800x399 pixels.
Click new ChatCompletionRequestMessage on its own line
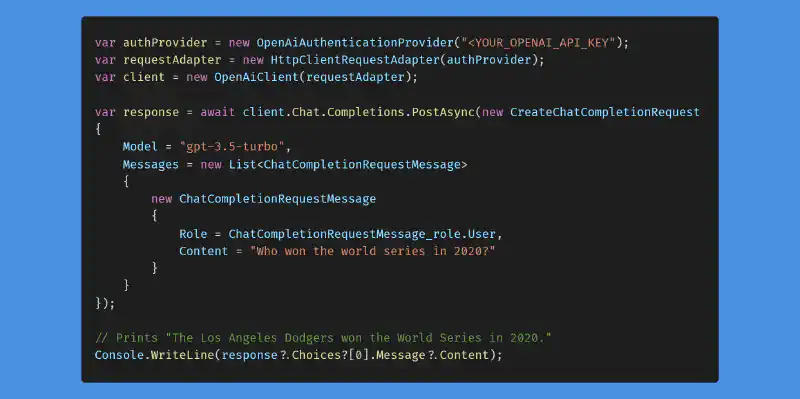263,199
